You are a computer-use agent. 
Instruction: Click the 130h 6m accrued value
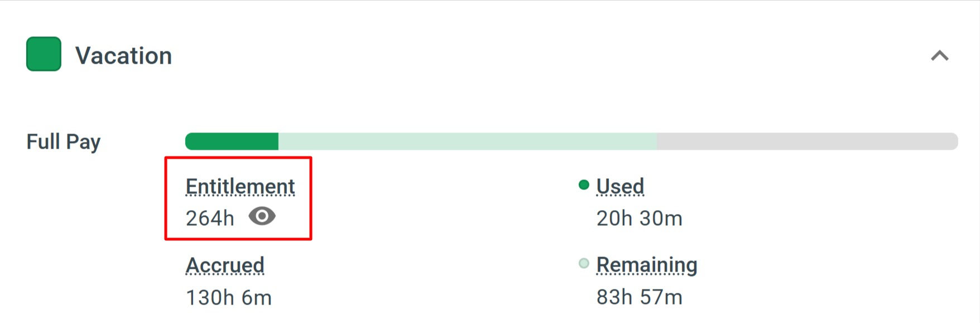tap(228, 298)
